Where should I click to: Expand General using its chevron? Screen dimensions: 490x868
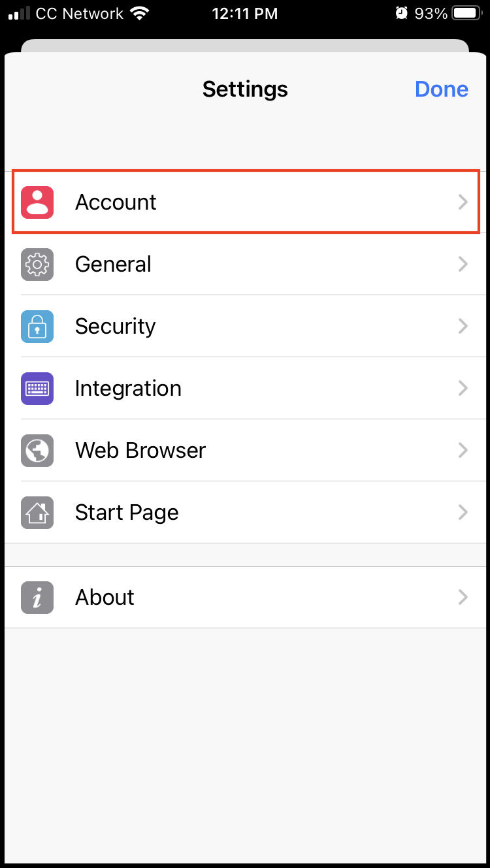(x=463, y=265)
